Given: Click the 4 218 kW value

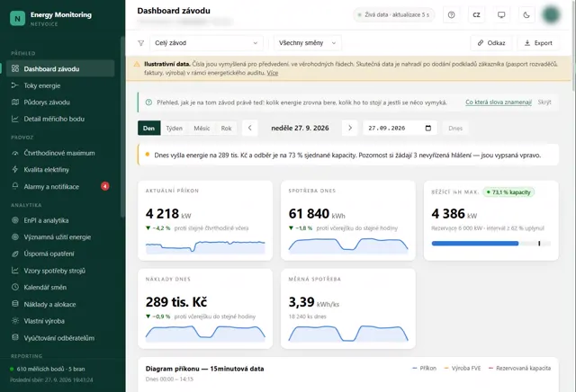Looking at the screenshot, I should click(168, 214).
